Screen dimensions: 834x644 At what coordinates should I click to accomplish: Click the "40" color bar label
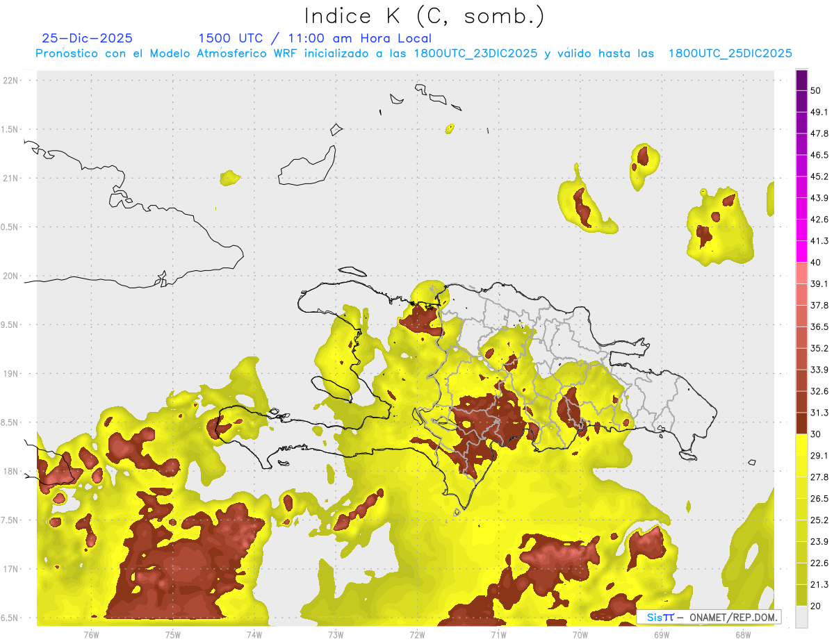click(816, 263)
